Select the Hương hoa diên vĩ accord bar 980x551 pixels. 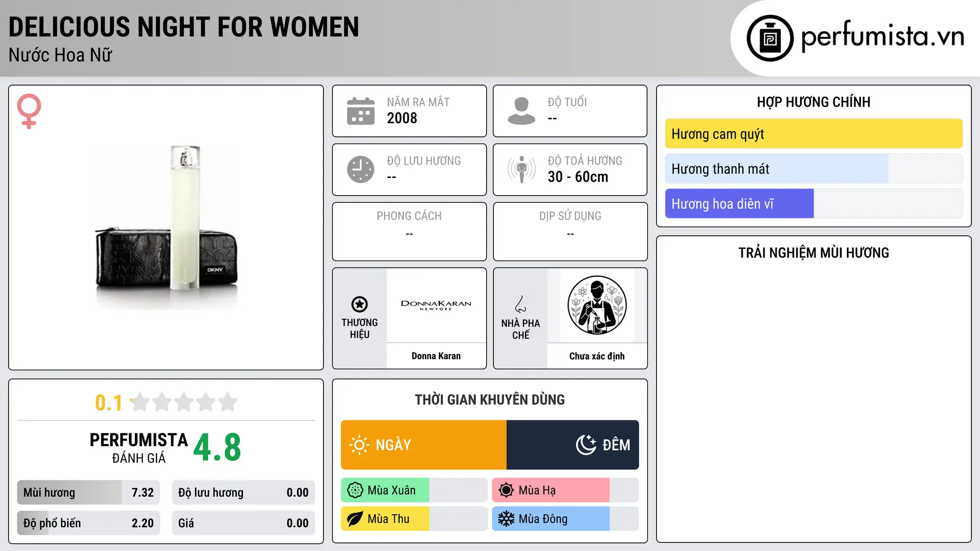(x=813, y=204)
